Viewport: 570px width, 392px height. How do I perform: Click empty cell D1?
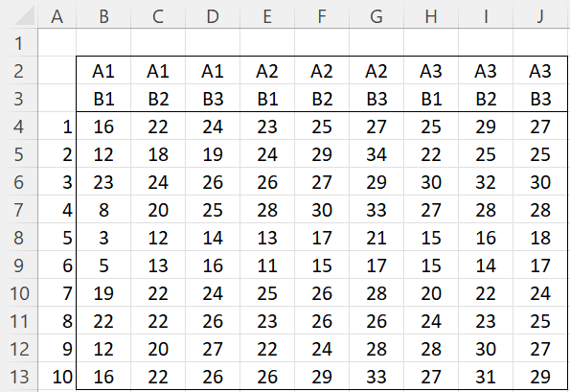click(x=213, y=42)
